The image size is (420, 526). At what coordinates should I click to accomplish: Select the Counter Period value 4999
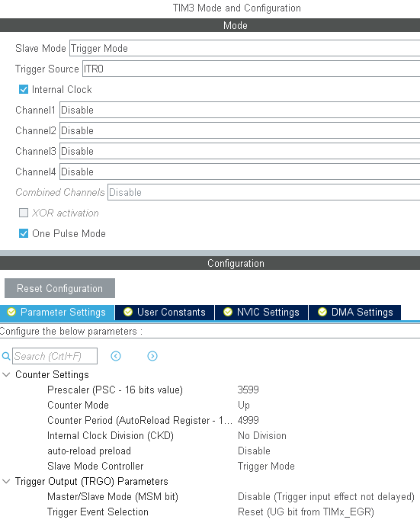point(248,420)
